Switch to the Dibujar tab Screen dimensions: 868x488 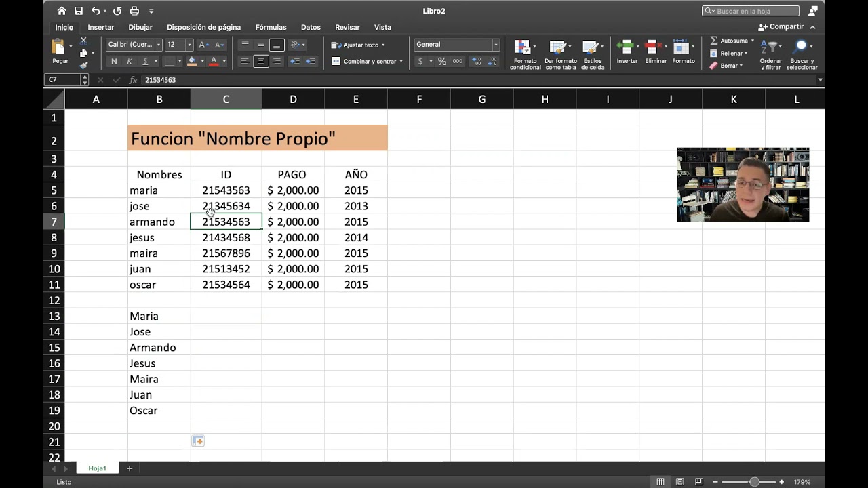pos(140,27)
